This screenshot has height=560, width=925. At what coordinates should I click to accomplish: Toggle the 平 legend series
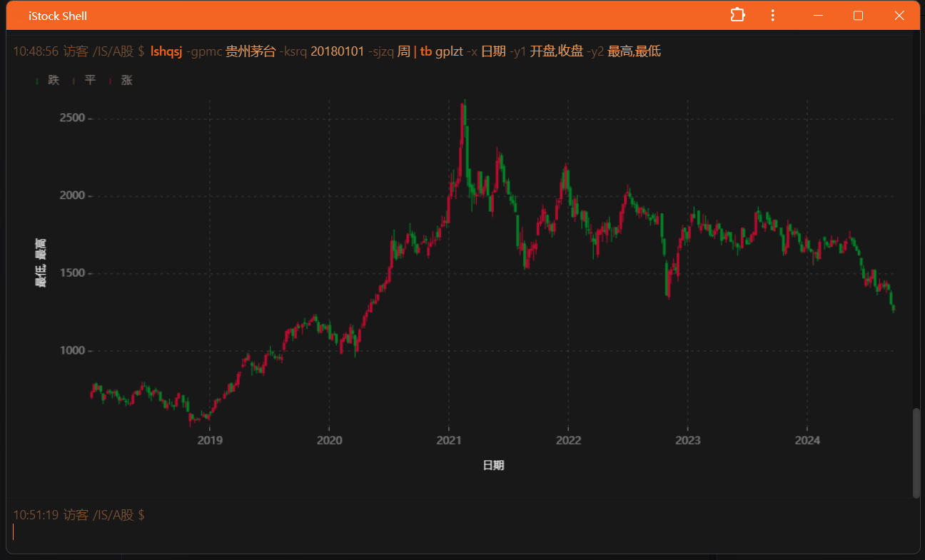tap(84, 80)
